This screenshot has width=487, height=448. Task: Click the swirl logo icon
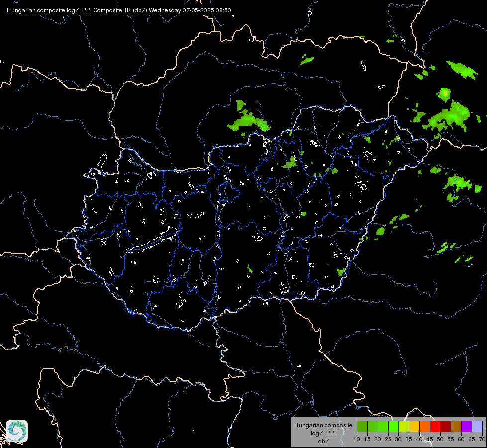(x=17, y=431)
